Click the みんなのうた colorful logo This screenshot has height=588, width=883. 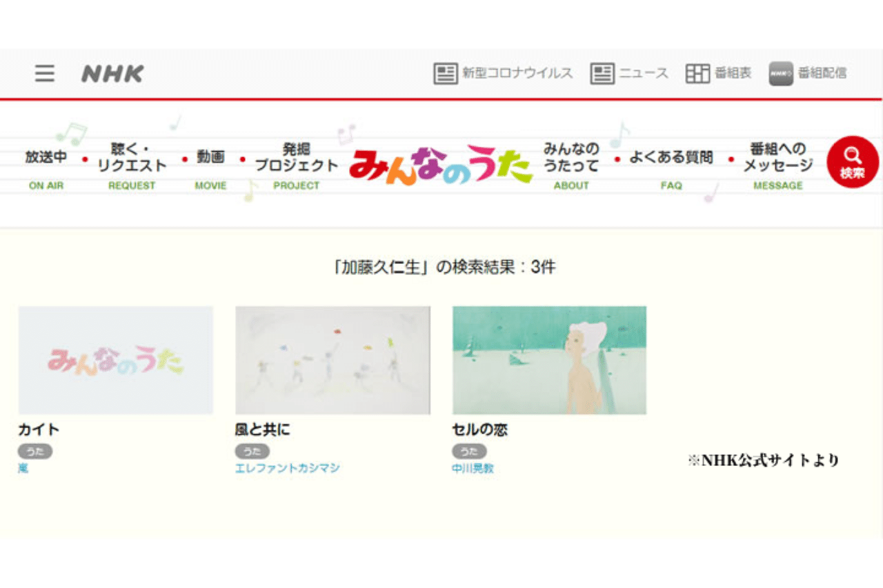coord(441,164)
